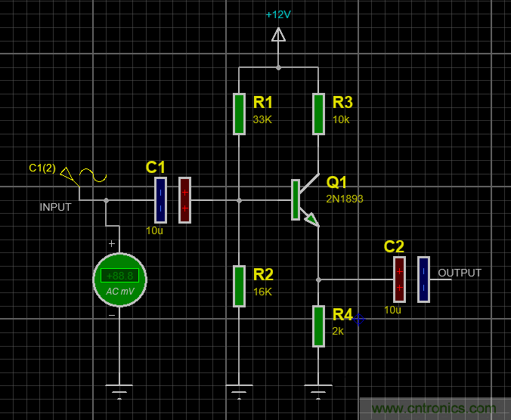The width and height of the screenshot is (511, 420).
Task: Select the R1 resistor symbol
Action: (x=239, y=113)
